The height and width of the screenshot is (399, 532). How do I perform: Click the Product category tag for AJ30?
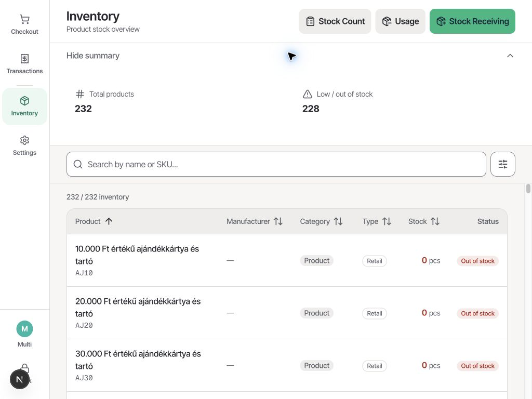point(316,365)
